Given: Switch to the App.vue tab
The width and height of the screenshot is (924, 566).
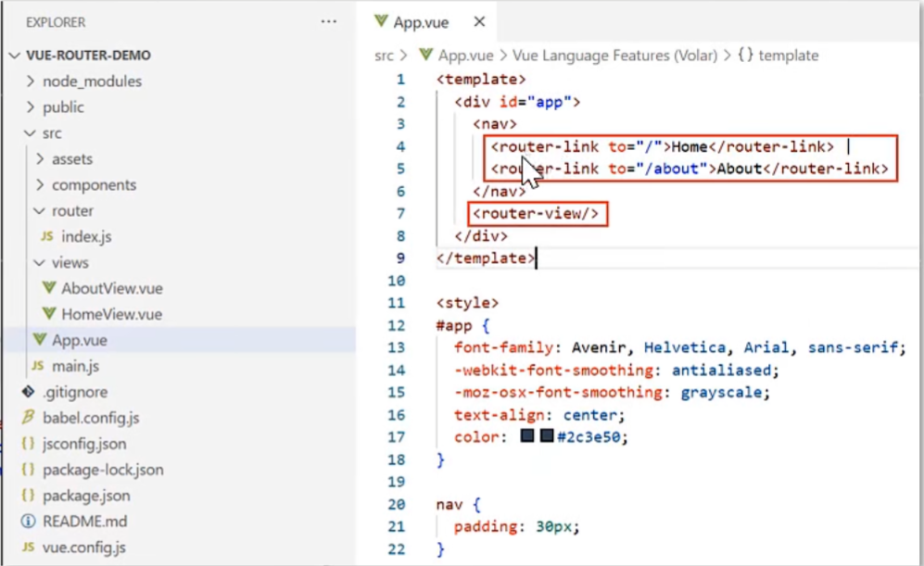Looking at the screenshot, I should tap(421, 22).
